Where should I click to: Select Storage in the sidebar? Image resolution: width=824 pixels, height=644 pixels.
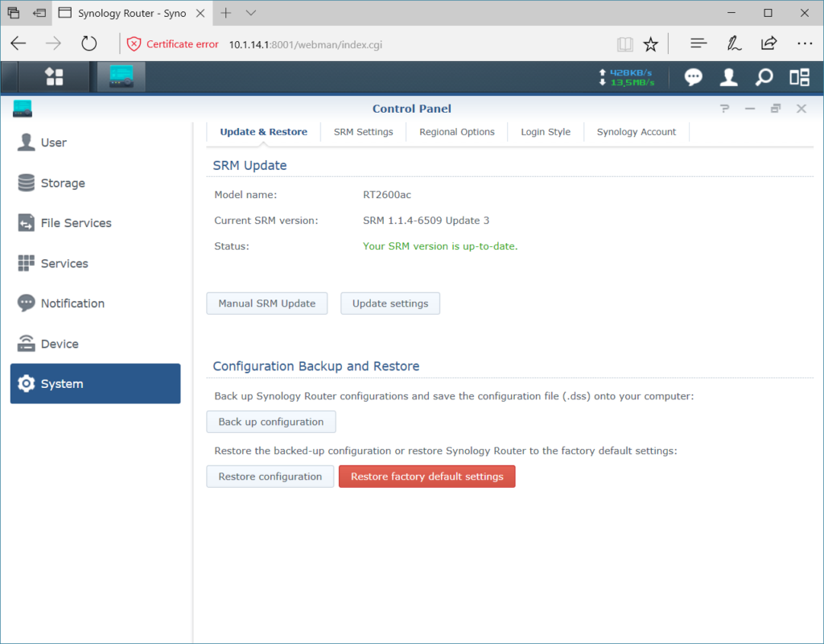95,183
